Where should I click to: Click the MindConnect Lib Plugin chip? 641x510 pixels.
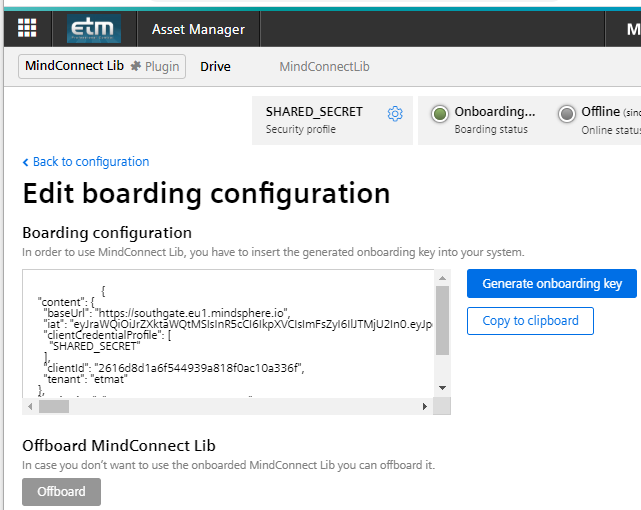[101, 67]
